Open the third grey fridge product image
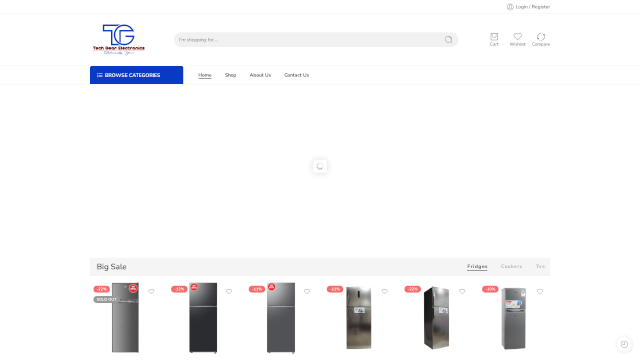Image resolution: width=640 pixels, height=360 pixels. pyautogui.click(x=281, y=318)
